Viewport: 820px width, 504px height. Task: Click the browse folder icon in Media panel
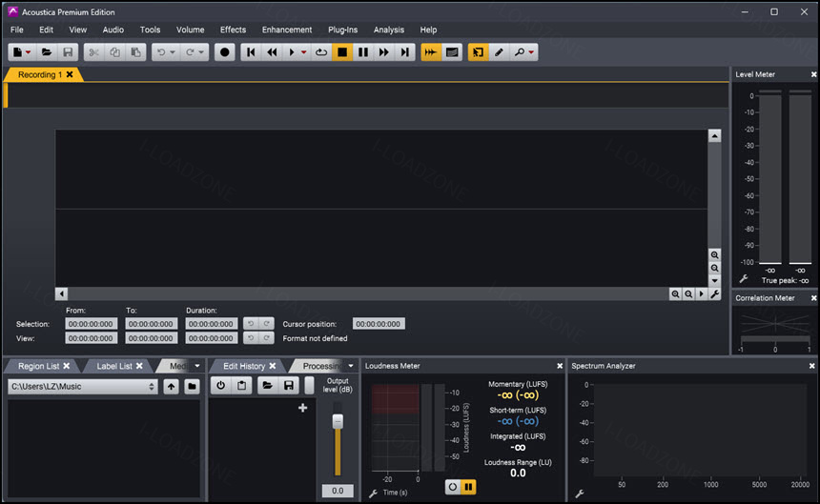(x=192, y=387)
